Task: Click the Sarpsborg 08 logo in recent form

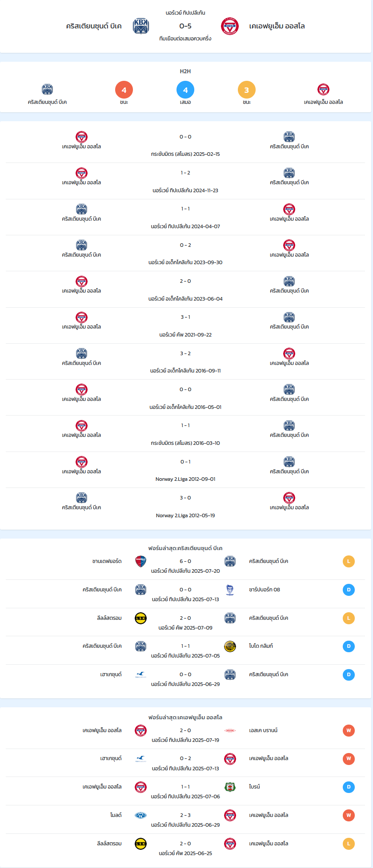Action: [x=230, y=590]
